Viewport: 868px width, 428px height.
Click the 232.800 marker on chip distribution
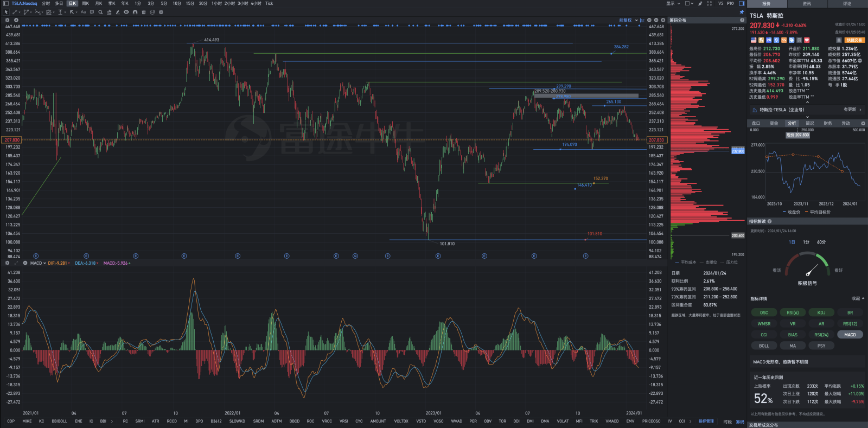click(738, 151)
